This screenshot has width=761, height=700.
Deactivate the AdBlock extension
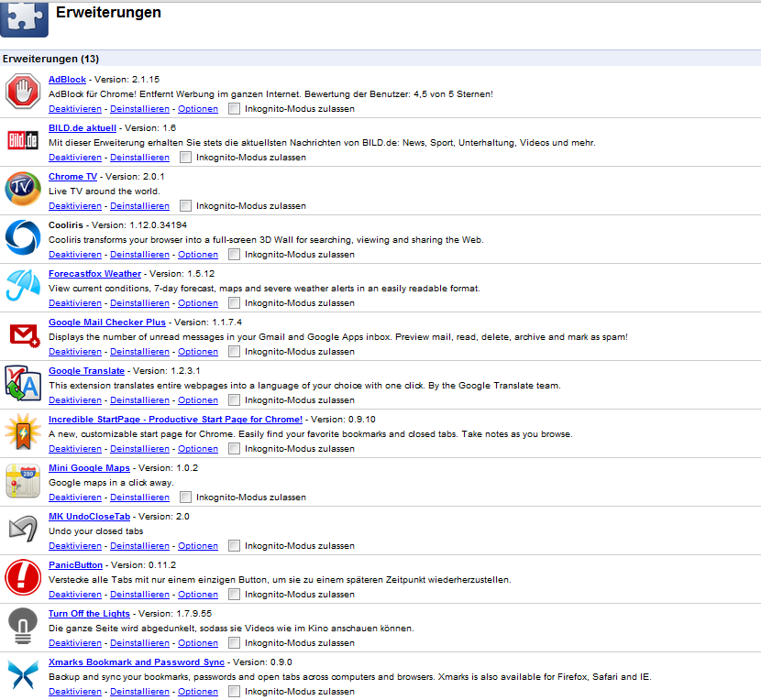tap(75, 109)
